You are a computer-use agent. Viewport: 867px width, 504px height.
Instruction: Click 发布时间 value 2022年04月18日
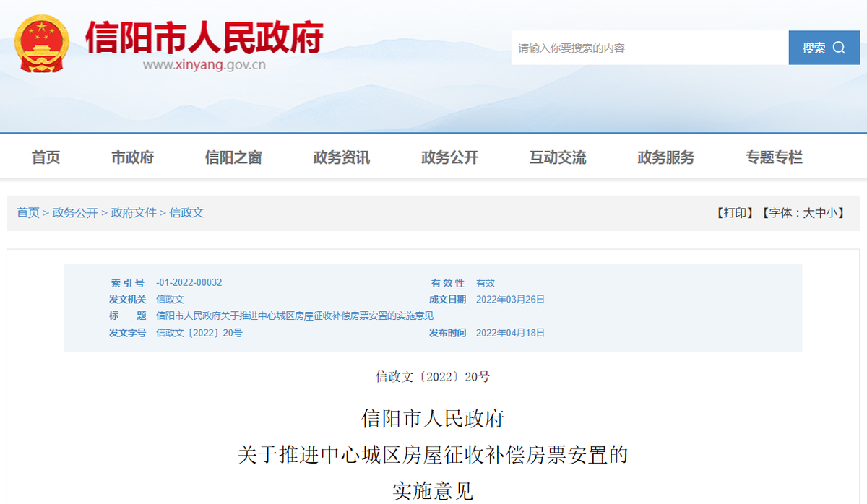pyautogui.click(x=510, y=333)
